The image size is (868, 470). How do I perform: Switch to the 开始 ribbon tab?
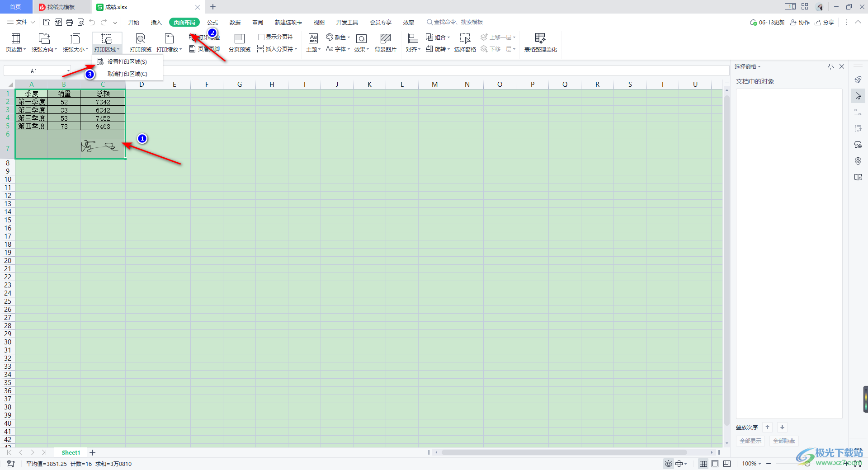(134, 22)
